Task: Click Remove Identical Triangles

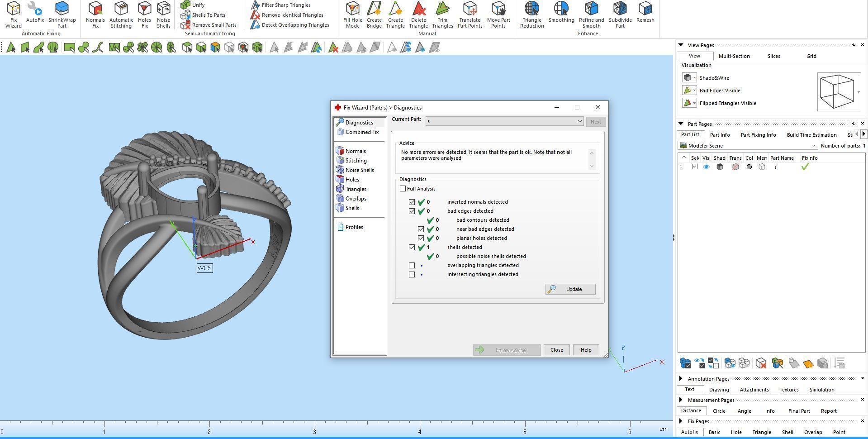Action: pos(287,15)
